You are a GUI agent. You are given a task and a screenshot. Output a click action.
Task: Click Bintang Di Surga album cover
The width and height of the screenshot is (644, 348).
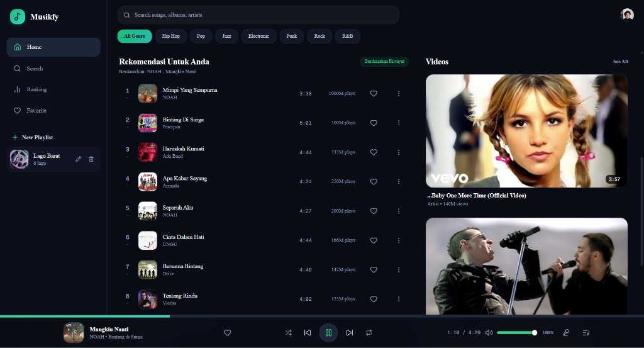click(147, 123)
